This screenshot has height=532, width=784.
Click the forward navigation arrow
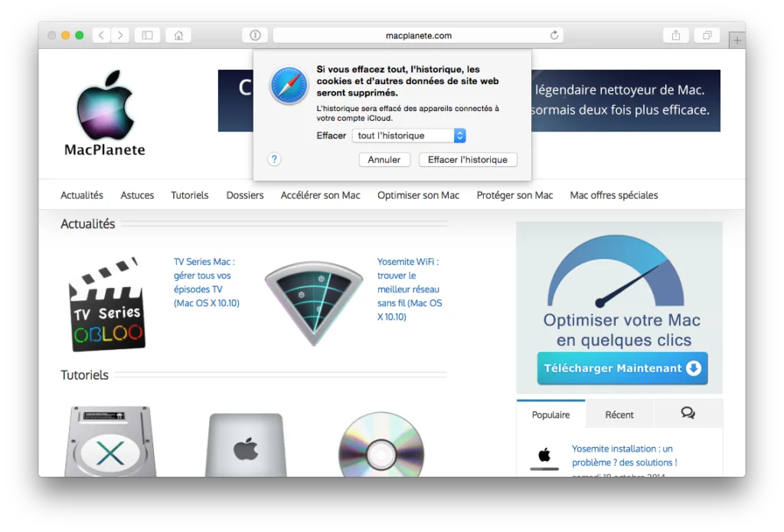pos(120,34)
